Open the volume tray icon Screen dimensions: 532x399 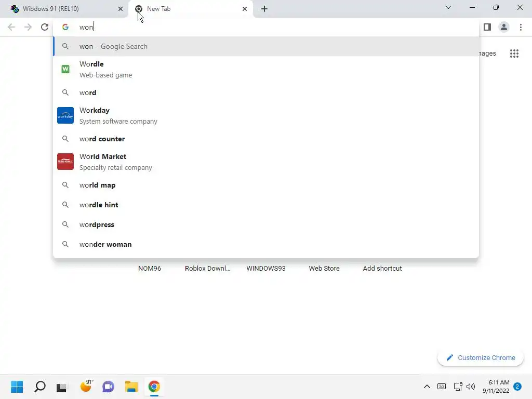471,387
